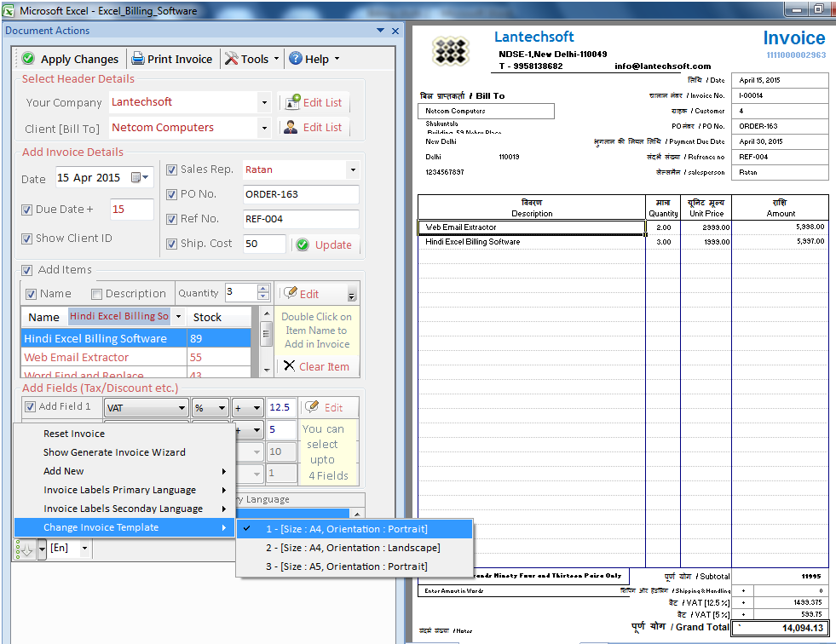This screenshot has width=836, height=644.
Task: Click the Tools menu label
Action: [254, 59]
